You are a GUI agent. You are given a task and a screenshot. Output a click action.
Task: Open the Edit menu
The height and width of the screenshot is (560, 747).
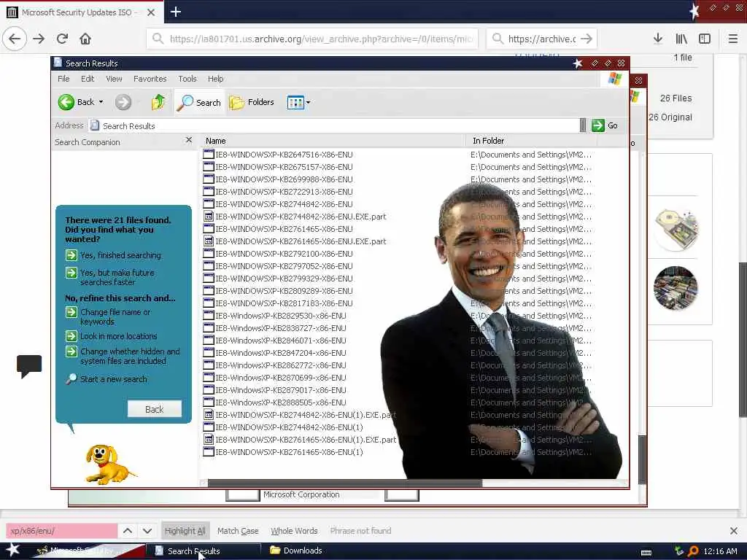[88, 79]
